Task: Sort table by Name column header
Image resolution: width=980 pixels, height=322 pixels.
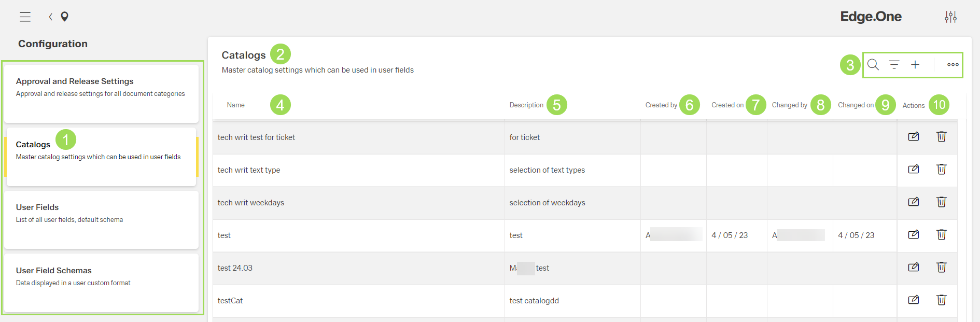Action: (235, 105)
